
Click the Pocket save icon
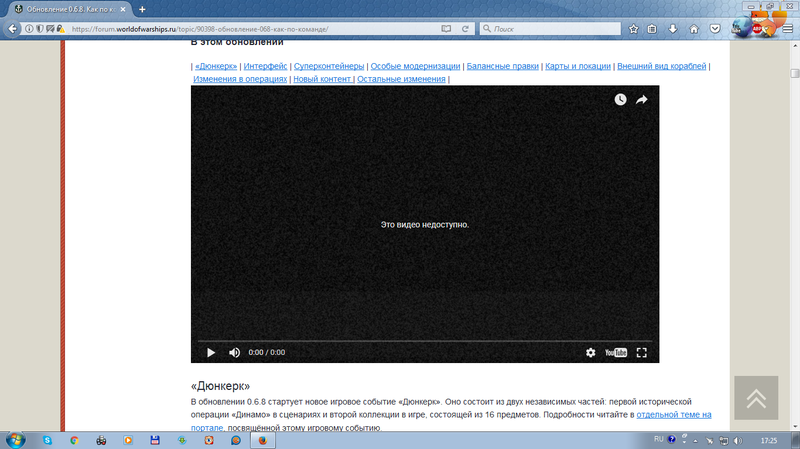point(715,29)
